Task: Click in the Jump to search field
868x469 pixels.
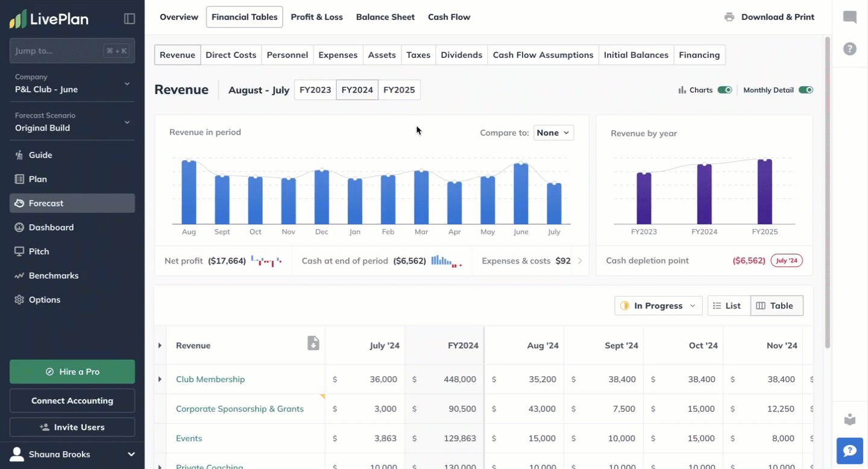Action: coord(57,51)
